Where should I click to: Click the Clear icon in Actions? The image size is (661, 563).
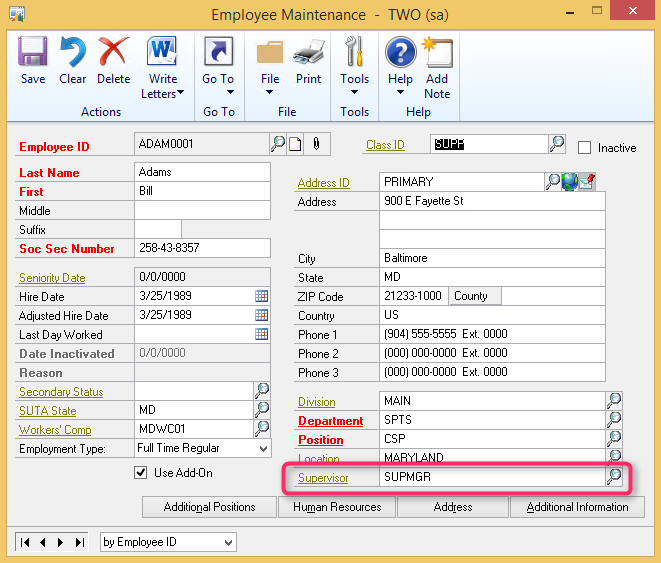(x=73, y=60)
